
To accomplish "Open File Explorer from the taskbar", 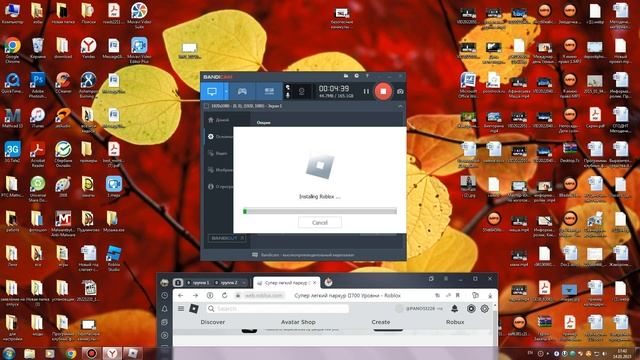I will [x=29, y=353].
